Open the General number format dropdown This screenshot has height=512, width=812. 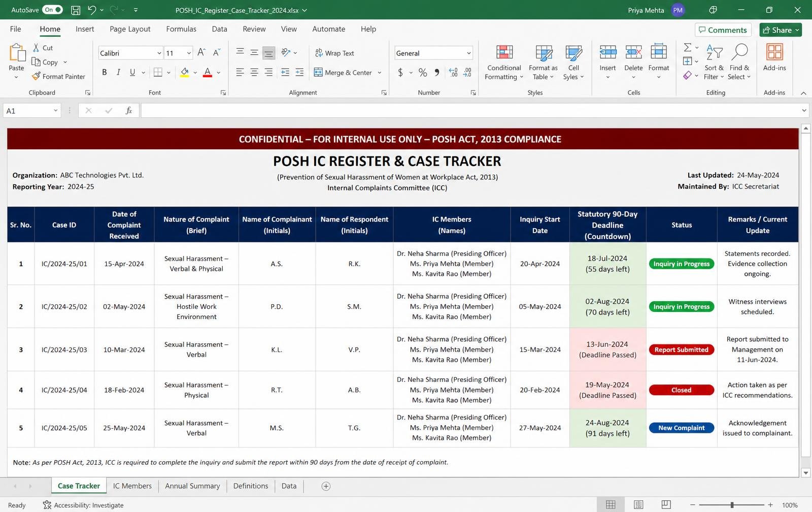468,53
